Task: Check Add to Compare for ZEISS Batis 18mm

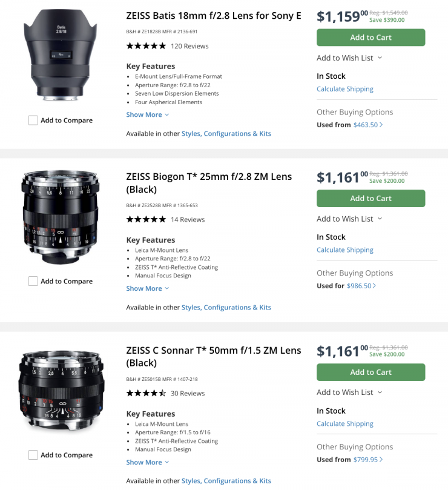Action: point(33,121)
